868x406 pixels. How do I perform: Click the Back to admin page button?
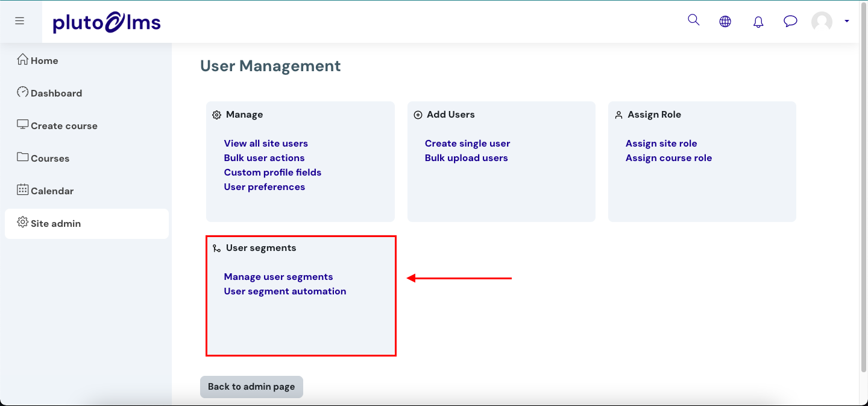click(x=251, y=387)
